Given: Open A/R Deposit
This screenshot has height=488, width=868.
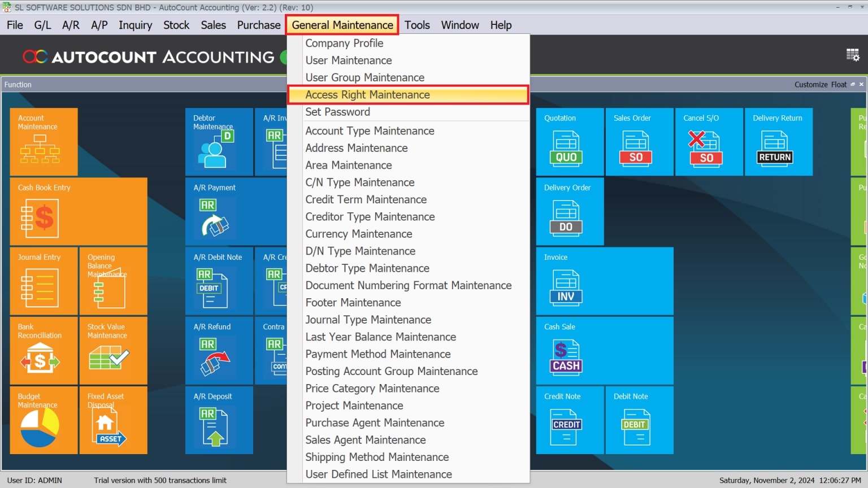Looking at the screenshot, I should (219, 420).
